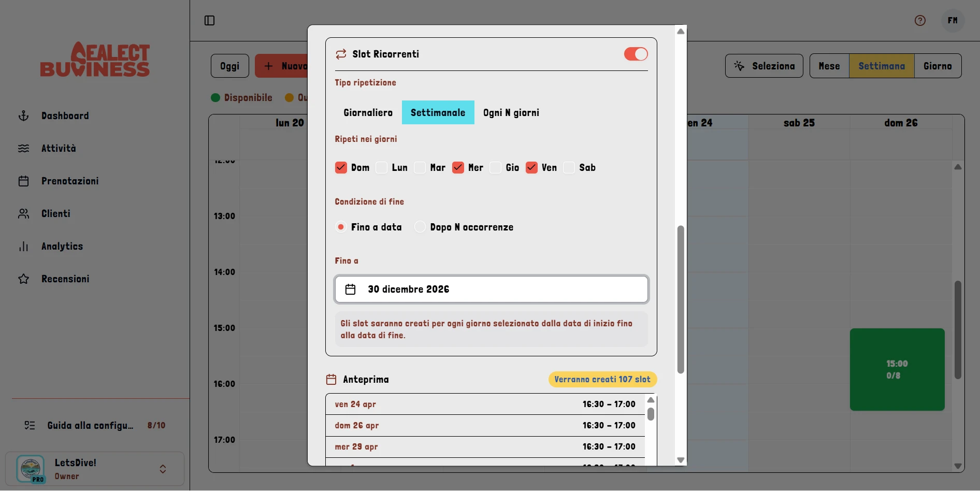Click the Clienti people icon
Viewport: 980px width, 491px height.
click(24, 214)
